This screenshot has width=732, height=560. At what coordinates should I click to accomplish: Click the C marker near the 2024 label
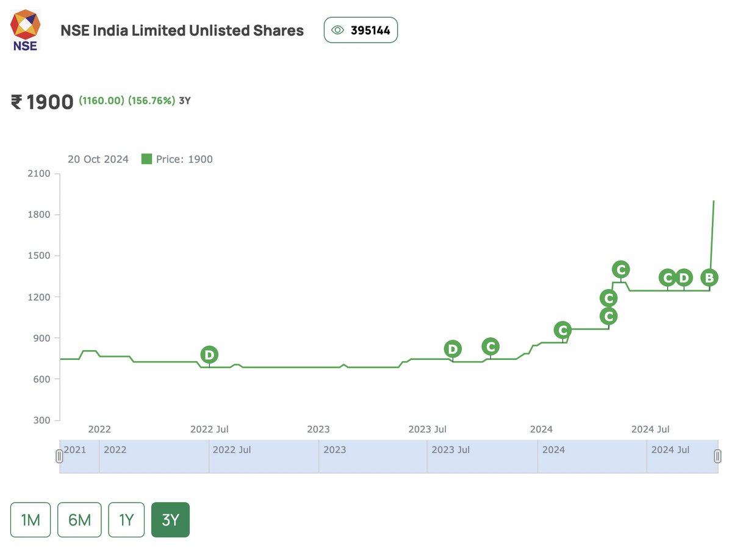click(x=562, y=330)
